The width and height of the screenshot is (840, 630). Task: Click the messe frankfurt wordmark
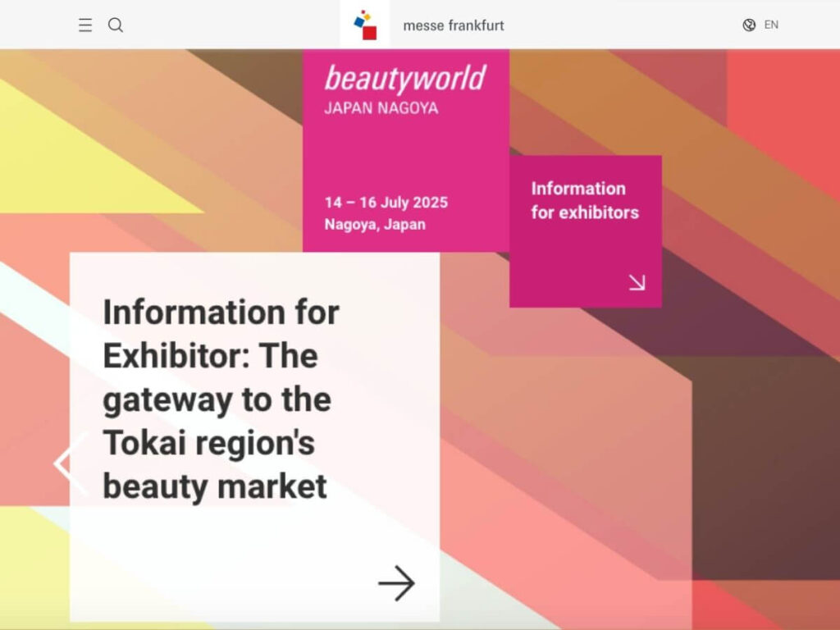(453, 25)
